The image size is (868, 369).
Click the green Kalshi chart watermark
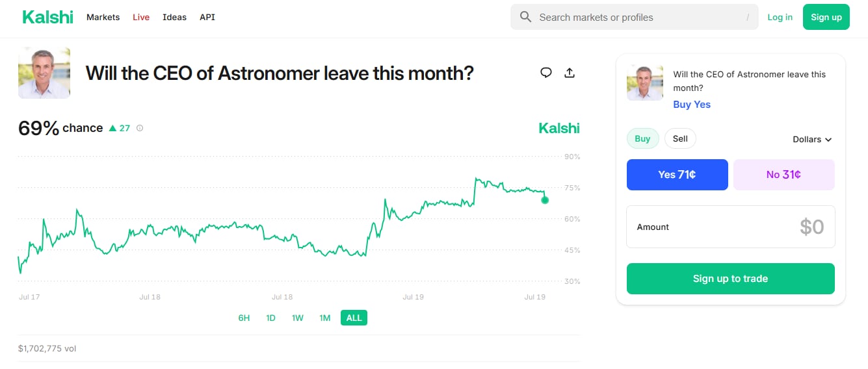pyautogui.click(x=559, y=128)
